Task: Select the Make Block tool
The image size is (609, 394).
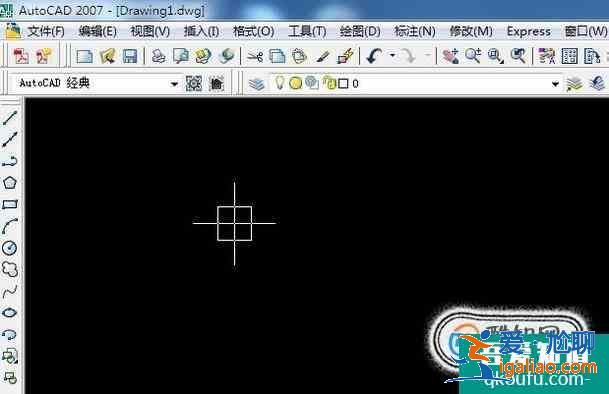Action: pyautogui.click(x=10, y=377)
